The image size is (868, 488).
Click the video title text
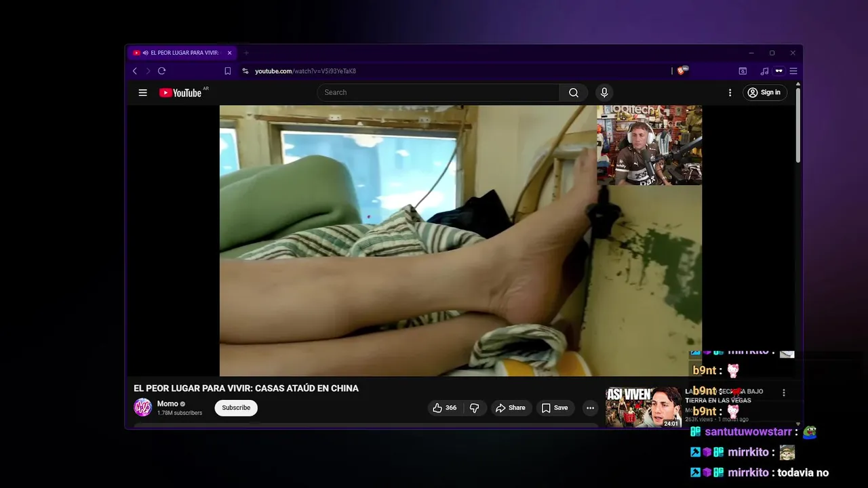pyautogui.click(x=246, y=388)
